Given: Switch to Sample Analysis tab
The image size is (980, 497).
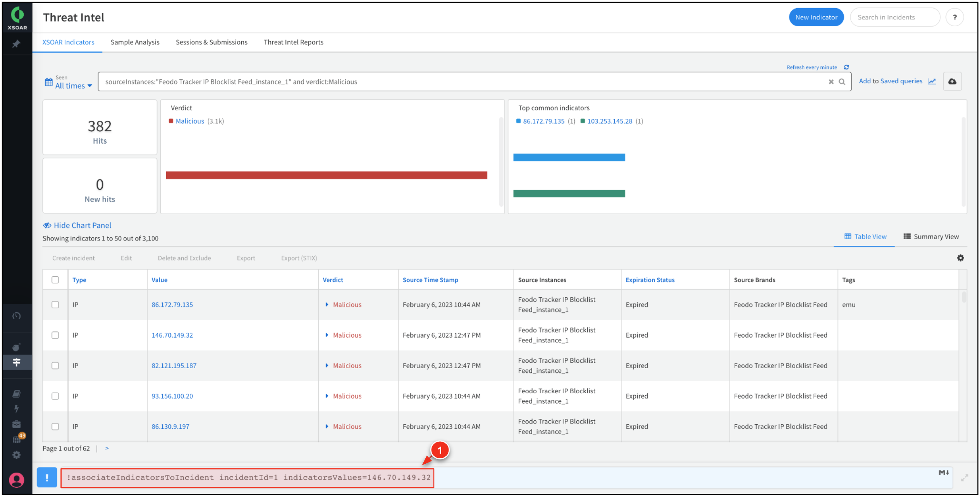Looking at the screenshot, I should pyautogui.click(x=135, y=42).
